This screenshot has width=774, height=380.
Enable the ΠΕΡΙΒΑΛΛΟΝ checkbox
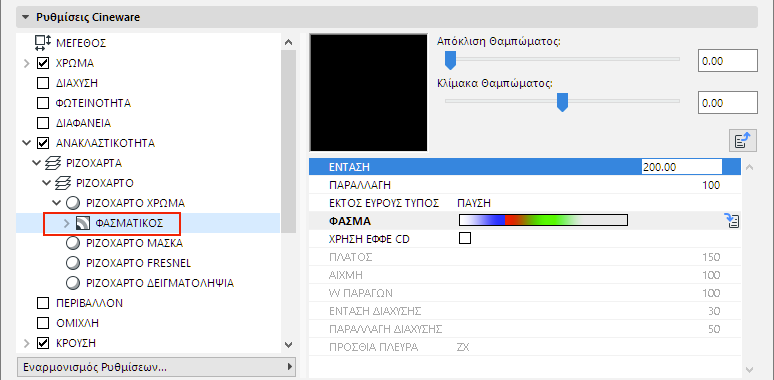43,303
